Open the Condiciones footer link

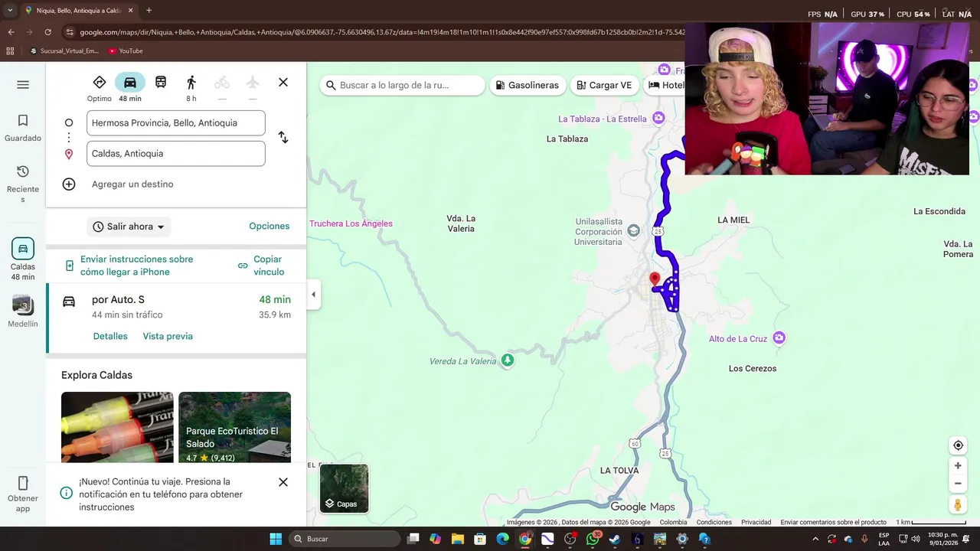pyautogui.click(x=714, y=523)
